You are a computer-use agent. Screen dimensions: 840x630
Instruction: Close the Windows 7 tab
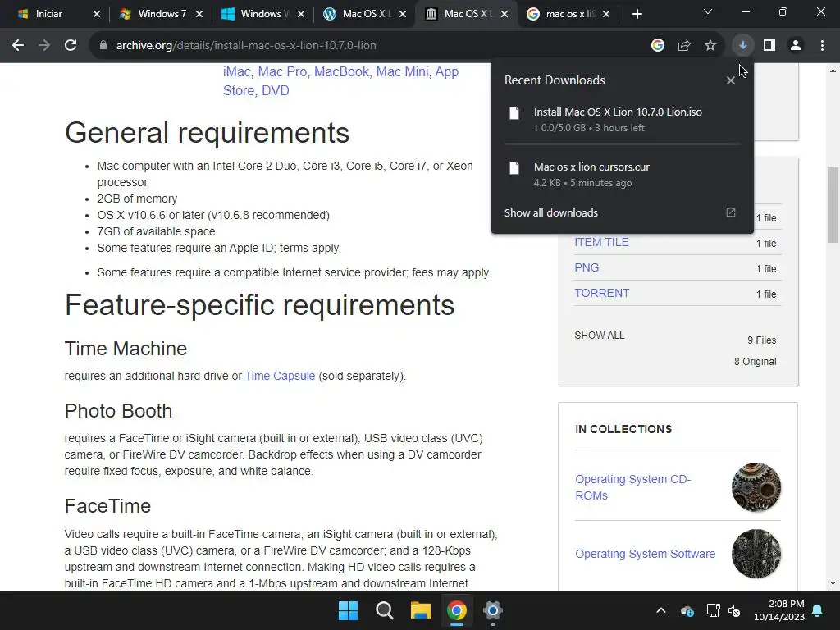(199, 14)
